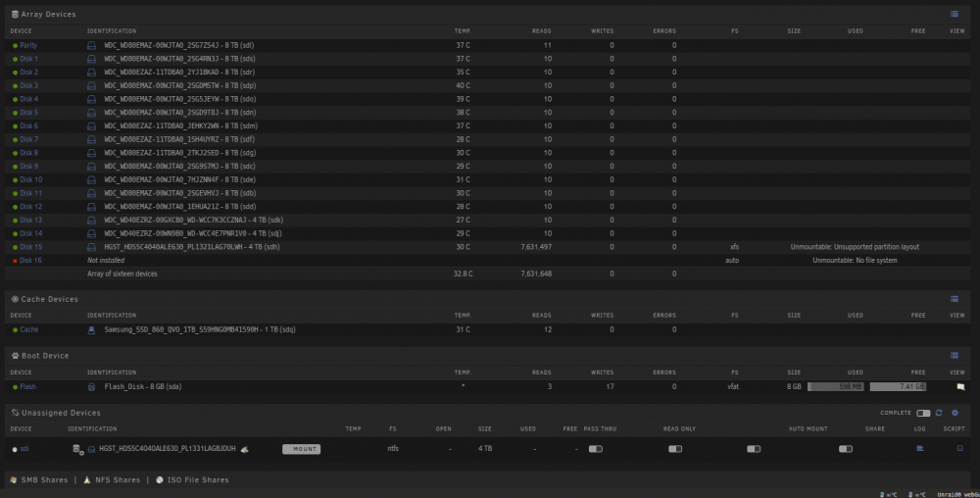Viewport: 980px width, 498px height.
Task: Click the SSD icon in the Cache row
Action: click(x=91, y=330)
